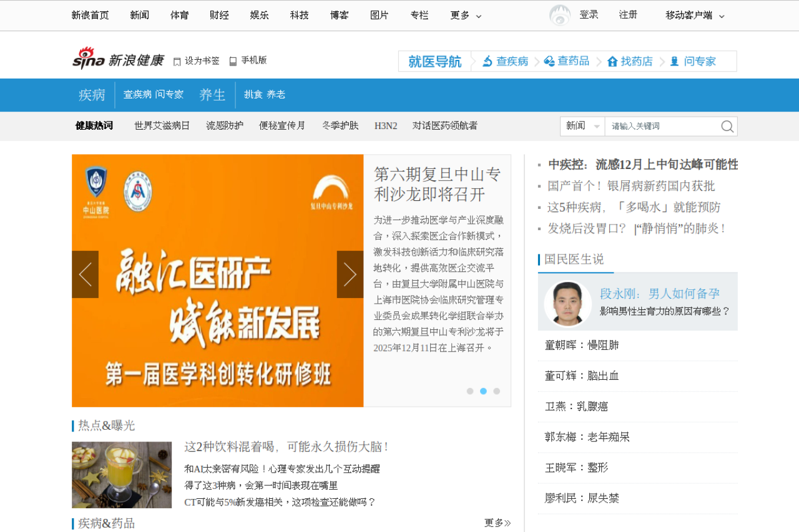Click 挑食 link in blue bar

(253, 95)
